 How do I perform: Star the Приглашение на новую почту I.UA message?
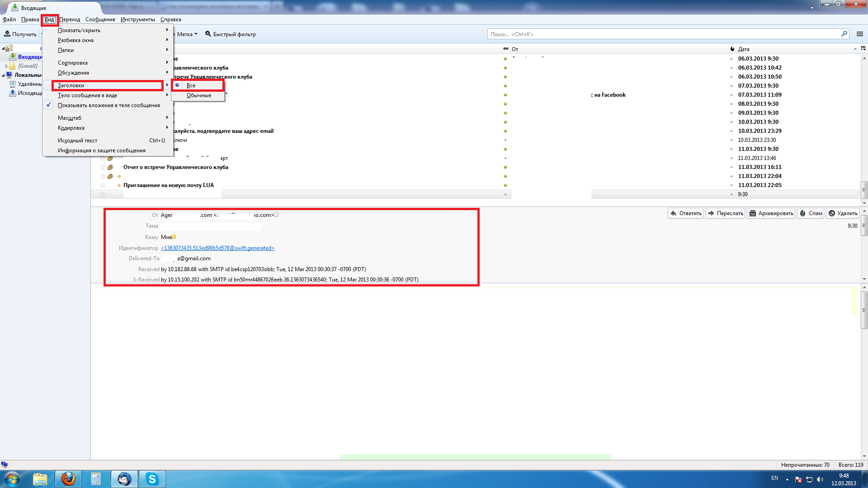[x=103, y=185]
